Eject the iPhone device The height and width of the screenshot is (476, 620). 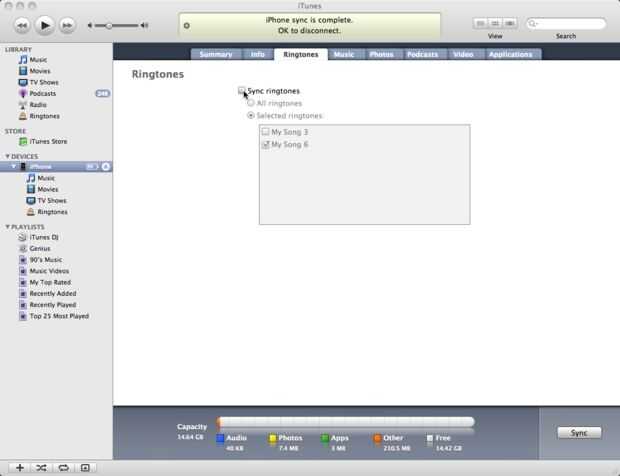coord(106,166)
